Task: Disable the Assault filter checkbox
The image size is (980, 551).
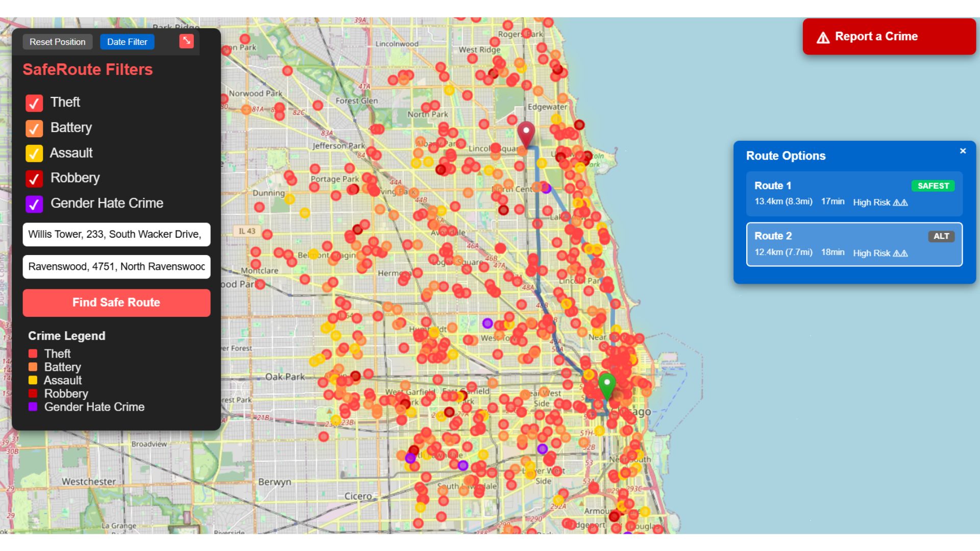Action: click(x=34, y=153)
